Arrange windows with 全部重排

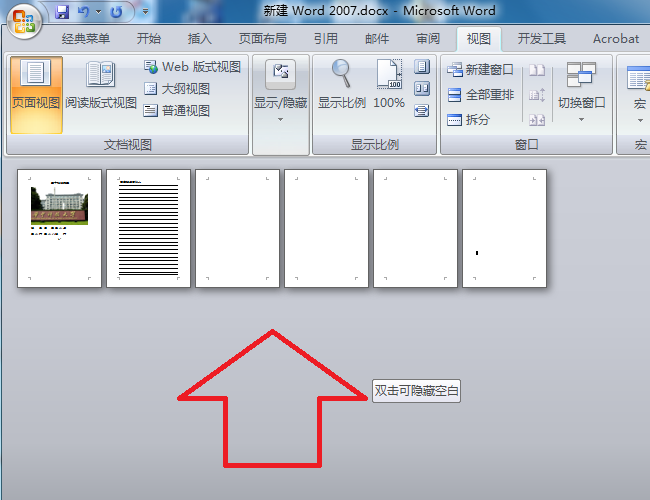(x=480, y=95)
